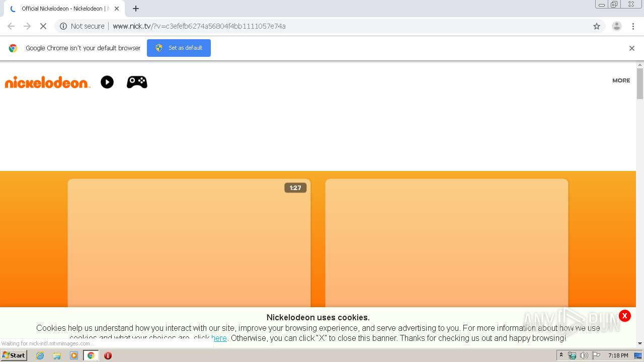Viewport: 644px width, 362px height.
Task: Open Chrome profile account icon
Action: point(616,26)
